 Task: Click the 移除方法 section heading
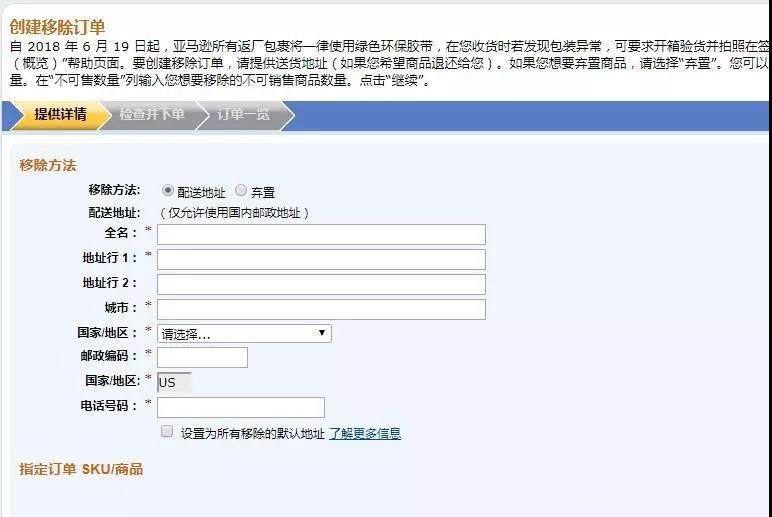[48, 165]
